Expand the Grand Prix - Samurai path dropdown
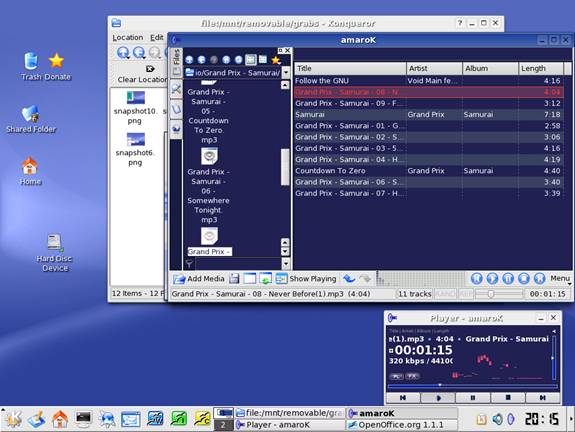 click(286, 73)
